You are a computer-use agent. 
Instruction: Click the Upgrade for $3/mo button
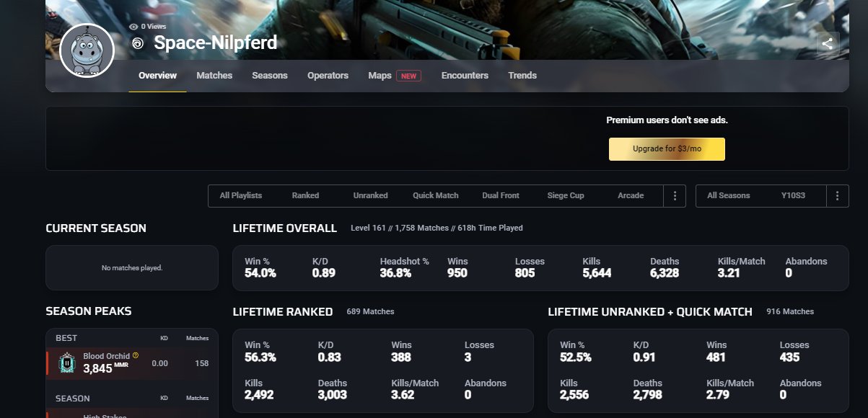667,149
